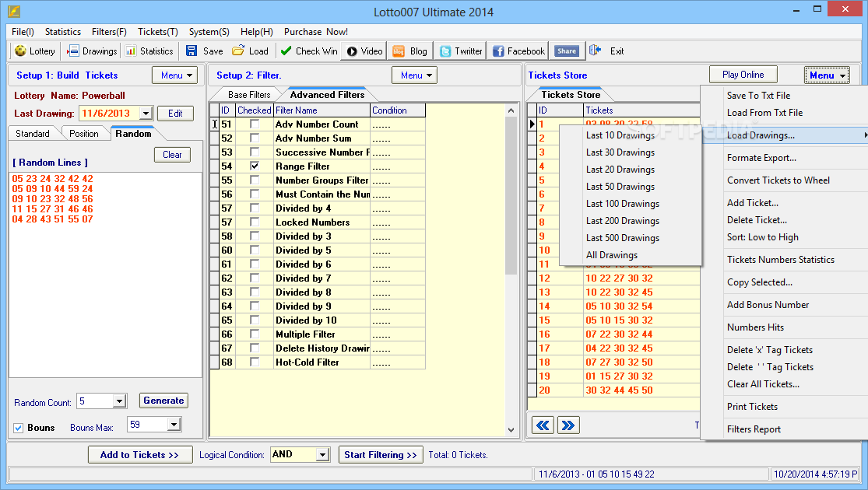The width and height of the screenshot is (868, 490).
Task: Expand the Random Count dropdown
Action: tap(120, 401)
